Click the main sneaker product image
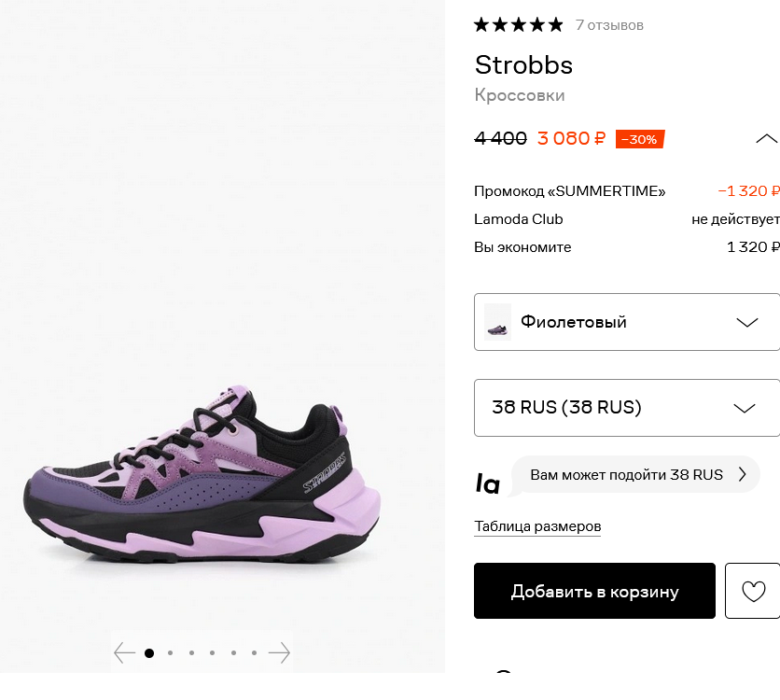The image size is (780, 700). point(202,472)
